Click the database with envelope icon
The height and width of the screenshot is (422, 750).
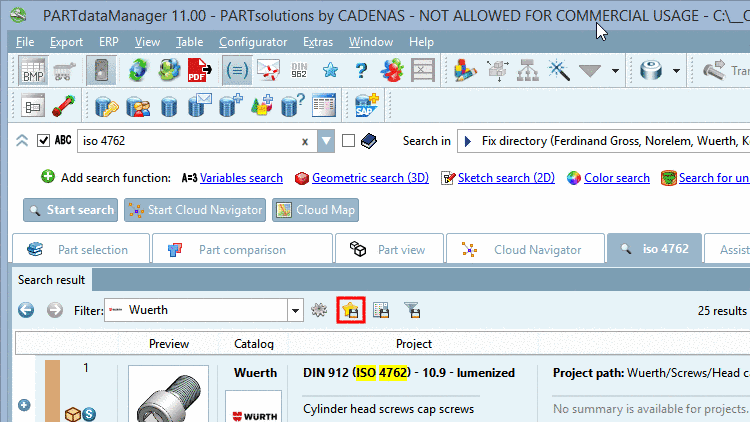click(199, 106)
